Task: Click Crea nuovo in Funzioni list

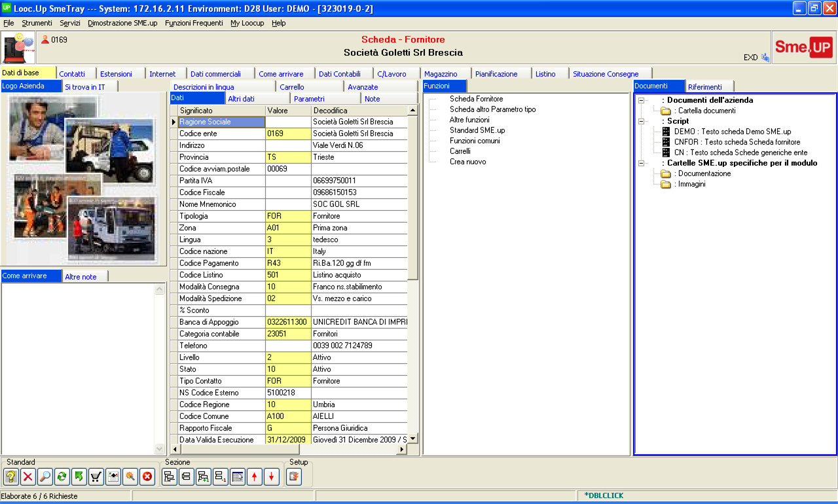Action: (467, 162)
